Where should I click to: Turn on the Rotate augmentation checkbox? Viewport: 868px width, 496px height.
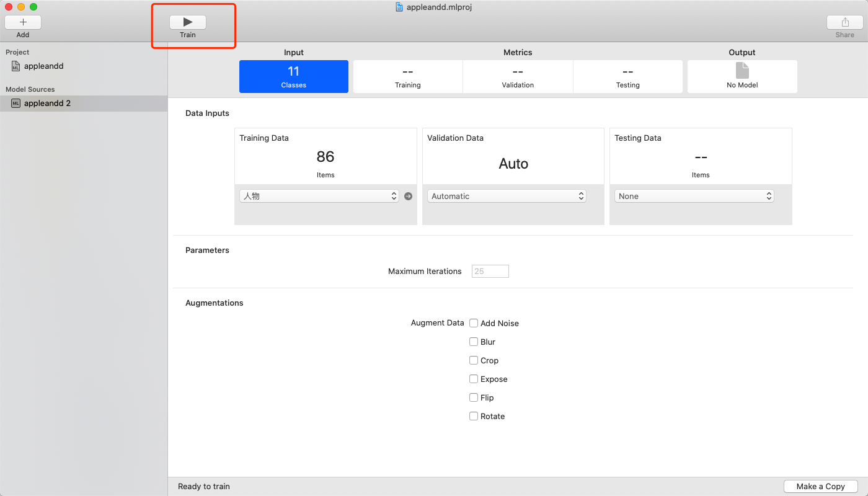pos(474,416)
